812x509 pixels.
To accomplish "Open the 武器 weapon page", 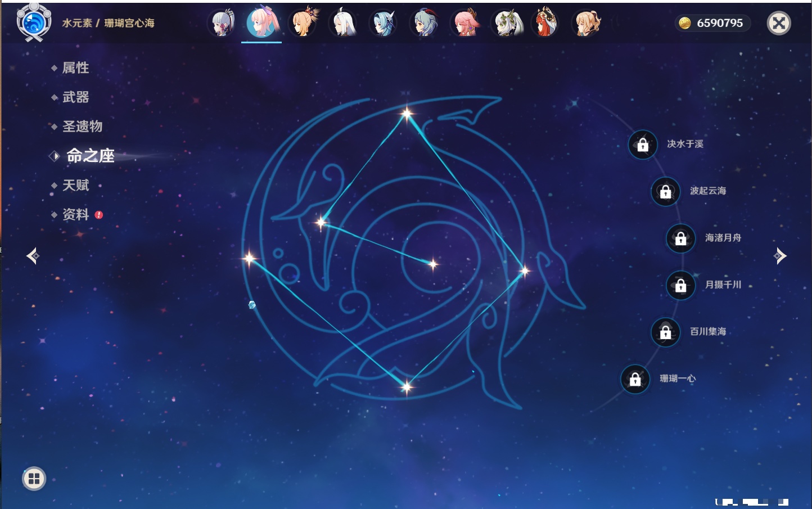I will point(75,97).
